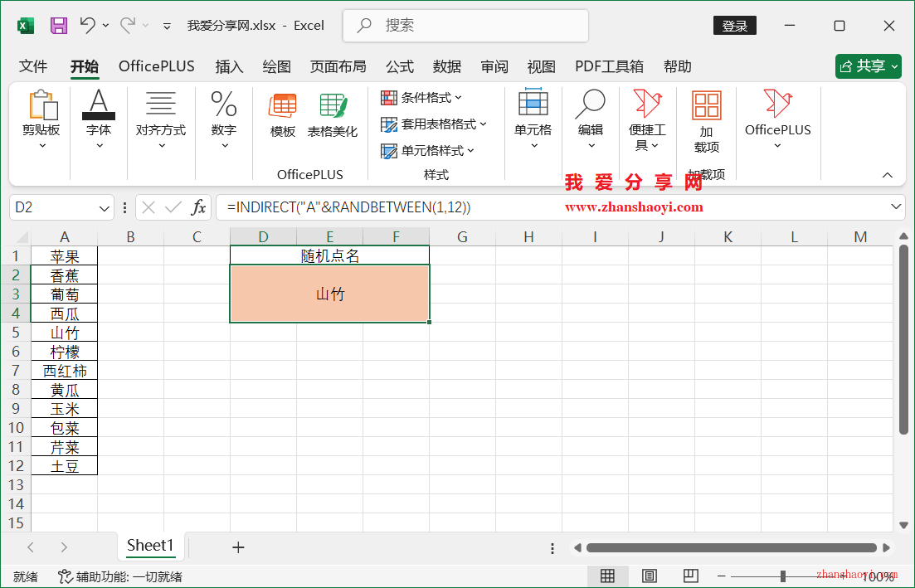This screenshot has width=915, height=588.
Task: Switch to Page Break Preview icon
Action: [691, 576]
